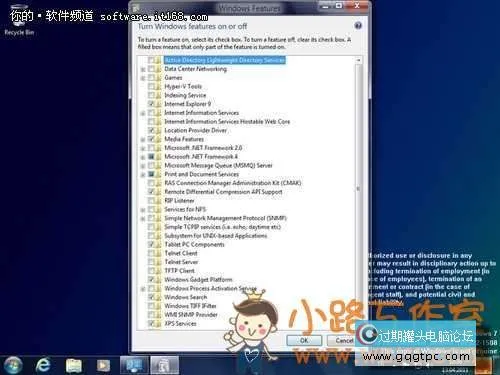Viewport: 500px width, 375px height.
Task: Uncheck the Internet Explorer 9 checkbox
Action: point(151,104)
